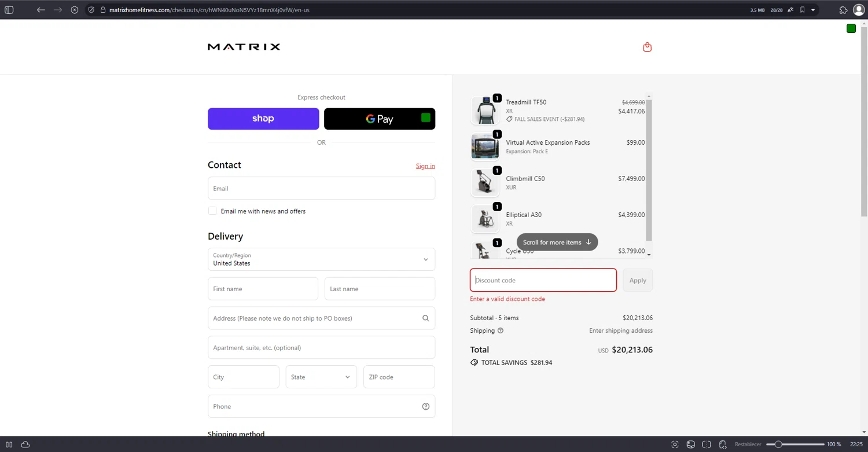This screenshot has height=452, width=868.
Task: Pay with the Shop express checkout button
Action: click(263, 119)
